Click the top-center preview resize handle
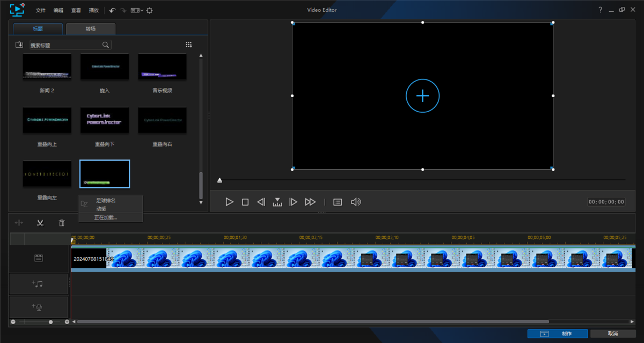Viewport: 644px width, 343px height. pos(423,23)
